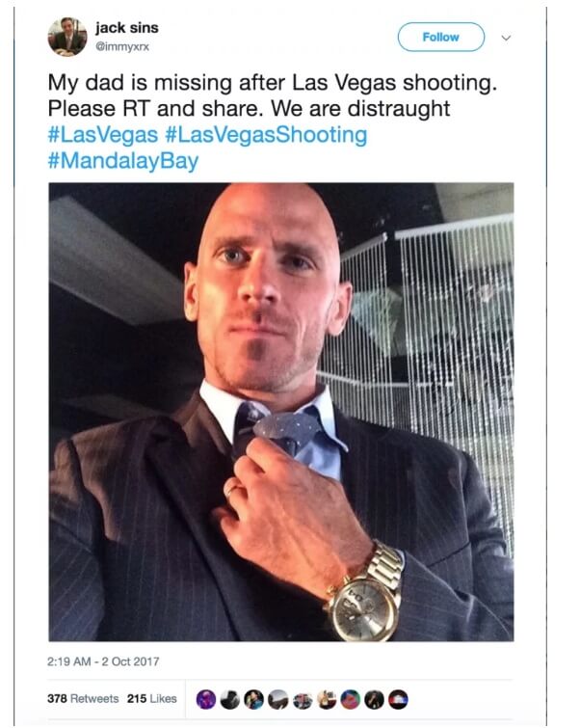Viewport: 580px width, 728px height.
Task: Open the seventh colorful liker avatar
Action: [351, 699]
